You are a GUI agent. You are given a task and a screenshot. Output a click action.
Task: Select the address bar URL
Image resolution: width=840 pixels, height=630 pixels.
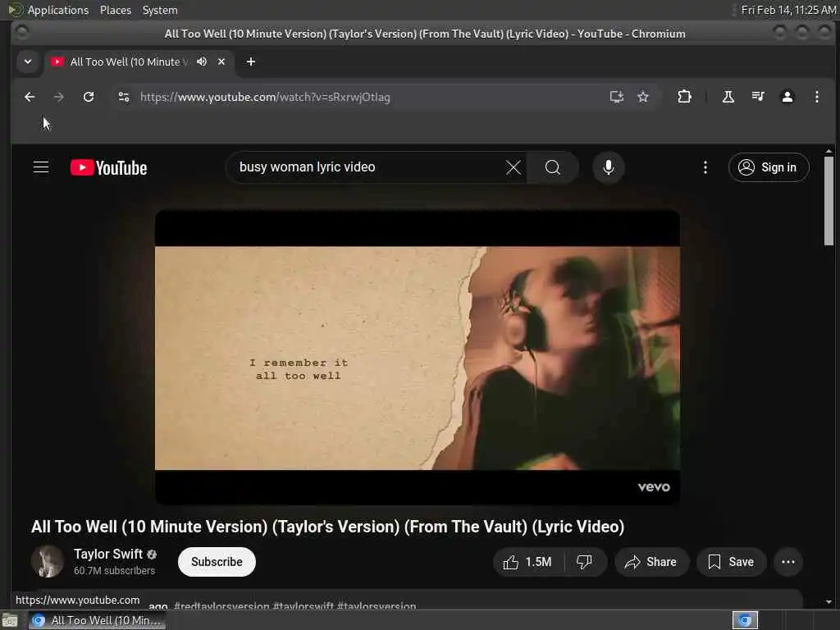click(265, 97)
